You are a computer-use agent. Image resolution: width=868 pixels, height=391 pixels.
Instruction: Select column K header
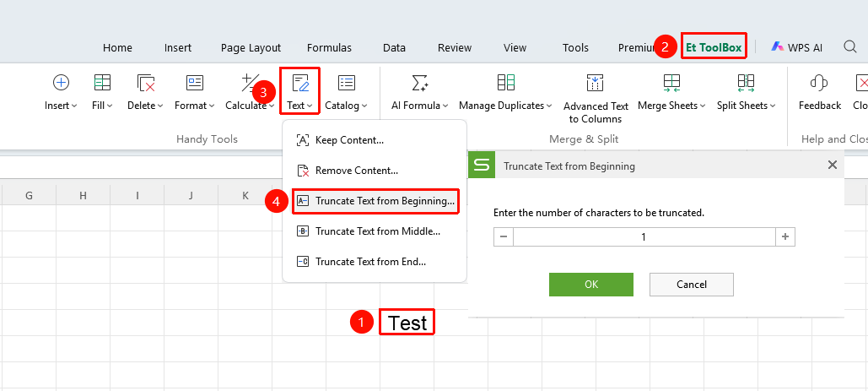coord(245,195)
